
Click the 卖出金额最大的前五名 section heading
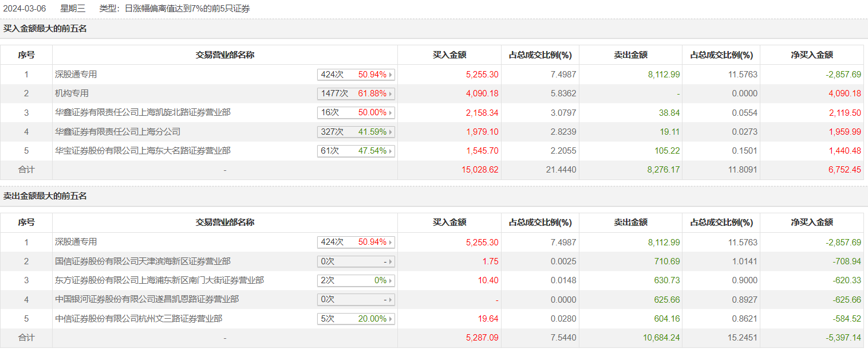click(45, 196)
